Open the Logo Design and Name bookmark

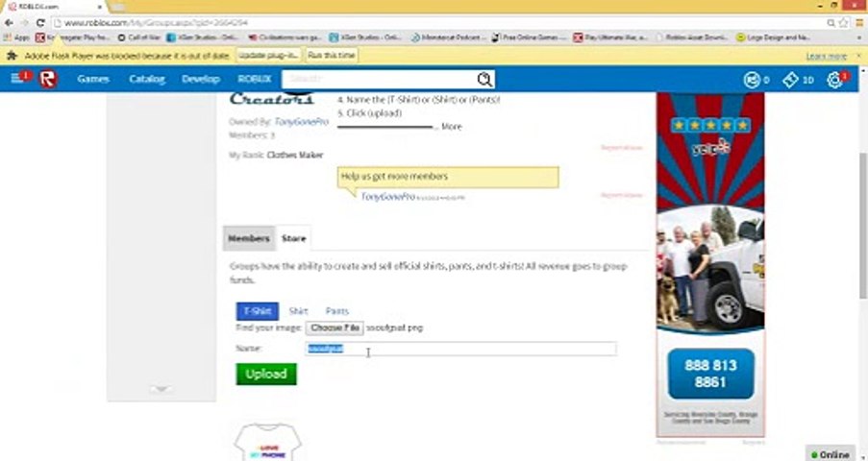[774, 37]
